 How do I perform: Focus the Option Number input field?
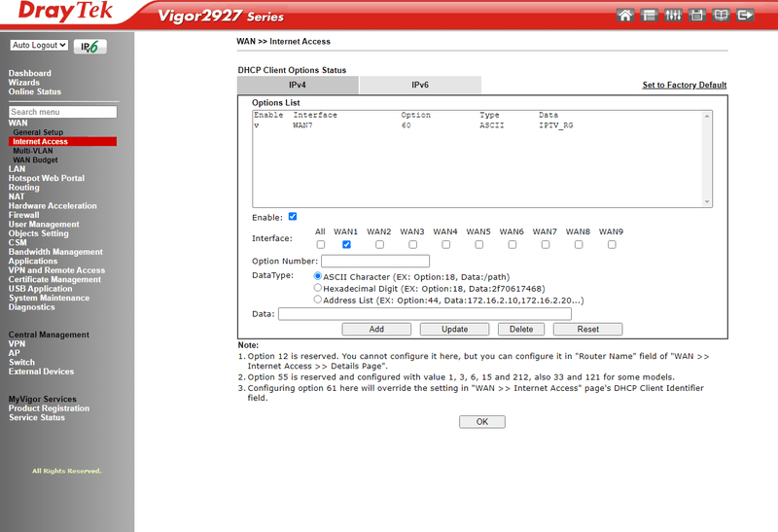(375, 261)
